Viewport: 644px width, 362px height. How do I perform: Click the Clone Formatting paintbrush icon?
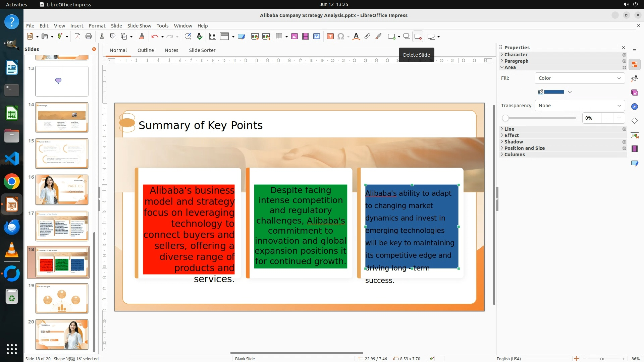[141, 37]
